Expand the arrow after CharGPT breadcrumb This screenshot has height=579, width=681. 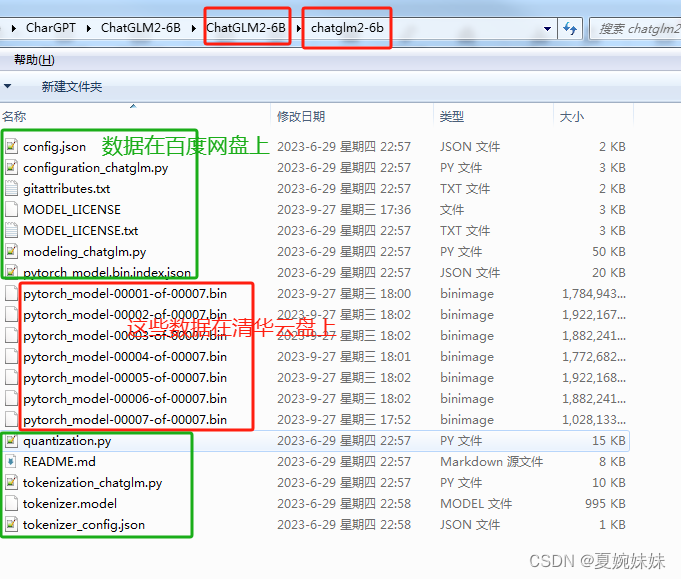coord(89,28)
